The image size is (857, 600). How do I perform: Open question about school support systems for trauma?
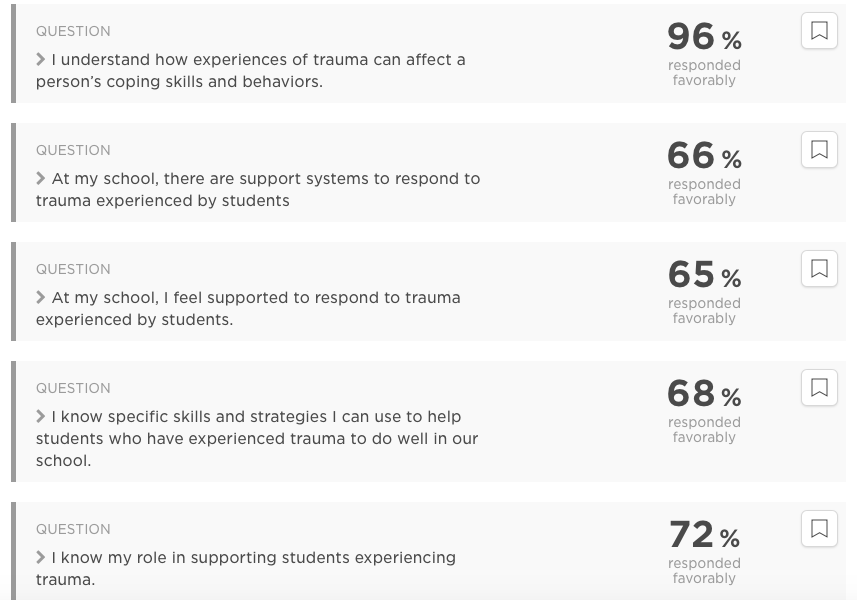[x=258, y=190]
